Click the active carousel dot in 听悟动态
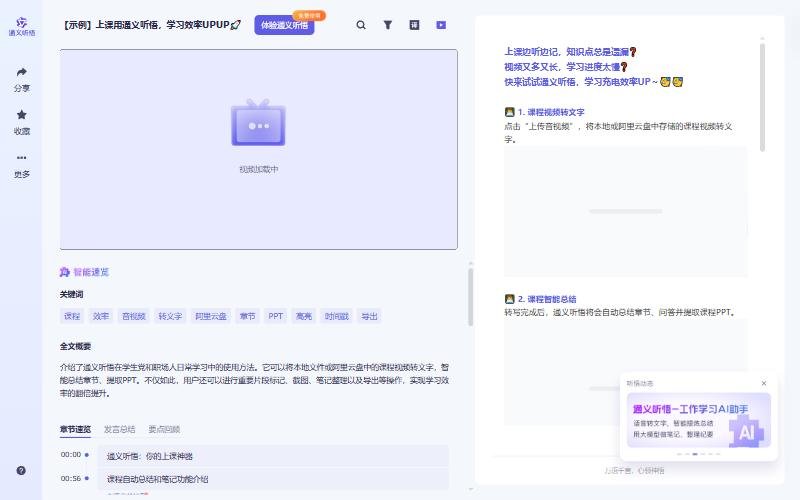Image resolution: width=800 pixels, height=500 pixels. click(x=694, y=454)
